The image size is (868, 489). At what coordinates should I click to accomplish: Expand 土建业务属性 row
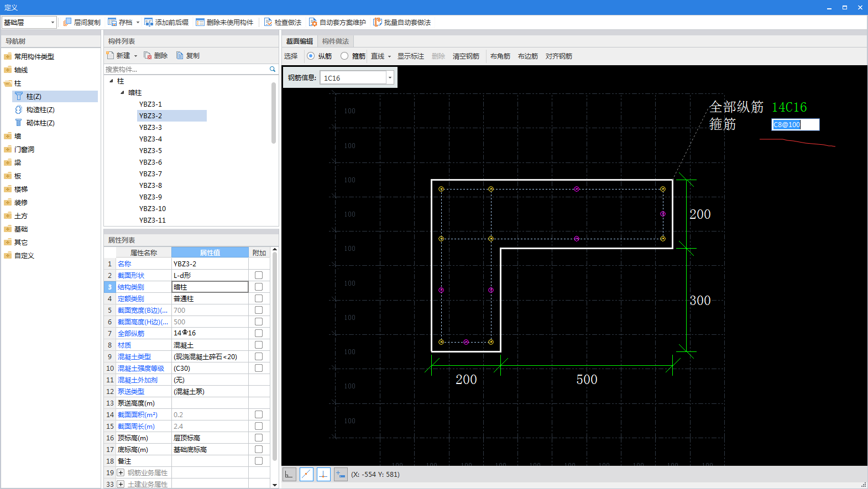pyautogui.click(x=121, y=484)
